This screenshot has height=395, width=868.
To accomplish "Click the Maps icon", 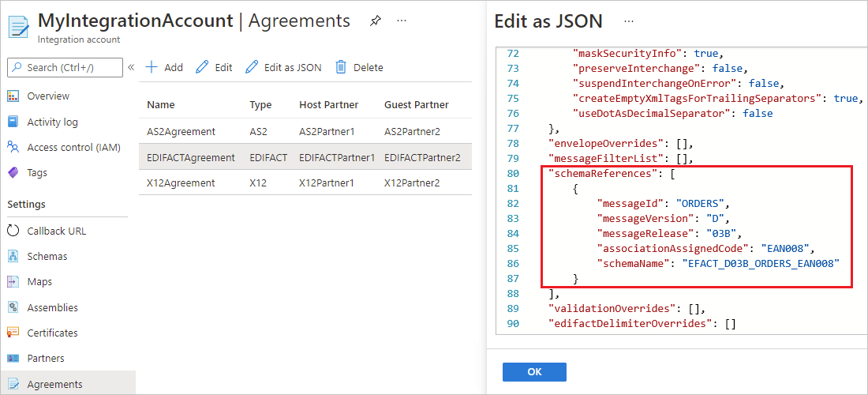I will [x=13, y=281].
